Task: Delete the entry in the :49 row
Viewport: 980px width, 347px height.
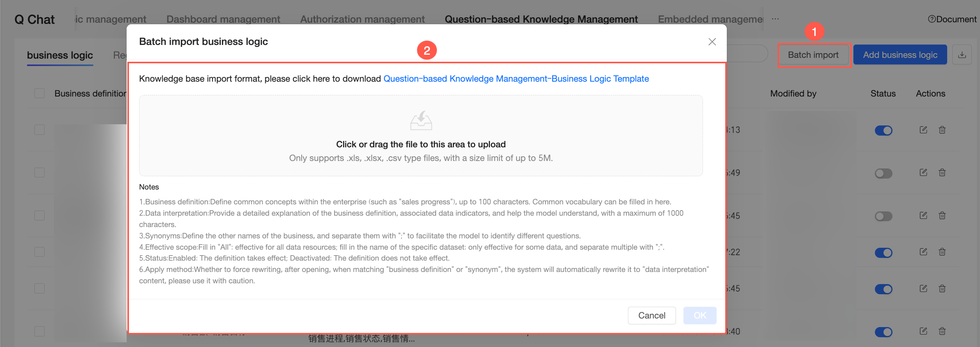Action: pyautogui.click(x=942, y=172)
